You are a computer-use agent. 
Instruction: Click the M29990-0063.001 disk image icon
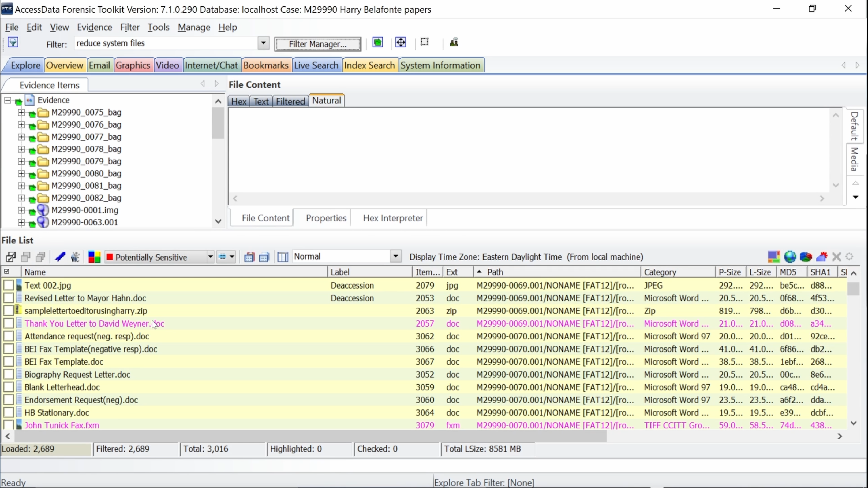(x=43, y=222)
